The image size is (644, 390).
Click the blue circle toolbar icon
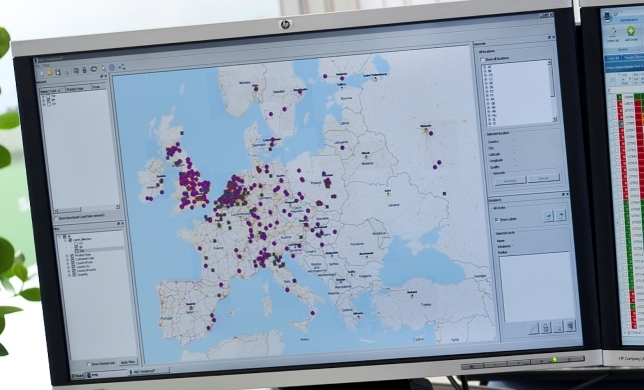[112, 68]
